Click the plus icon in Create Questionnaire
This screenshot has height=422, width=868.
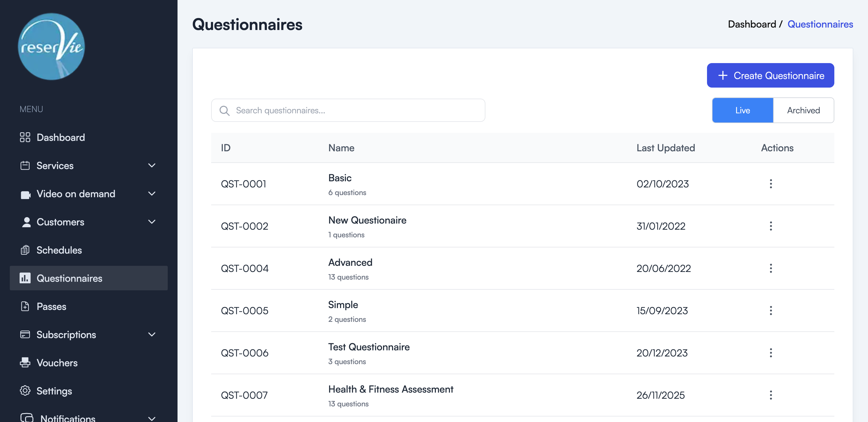tap(723, 75)
